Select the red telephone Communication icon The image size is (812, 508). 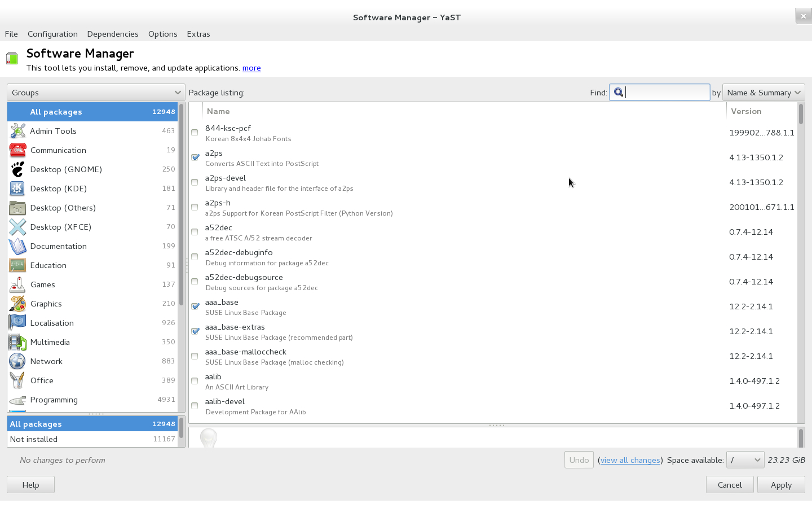[17, 150]
